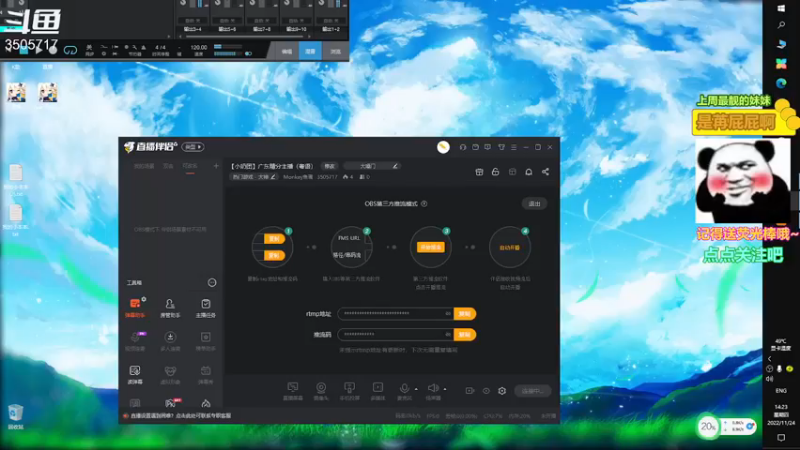Toggle visibility of the rtmp地址 field
This screenshot has width=800, height=450.
[x=448, y=314]
